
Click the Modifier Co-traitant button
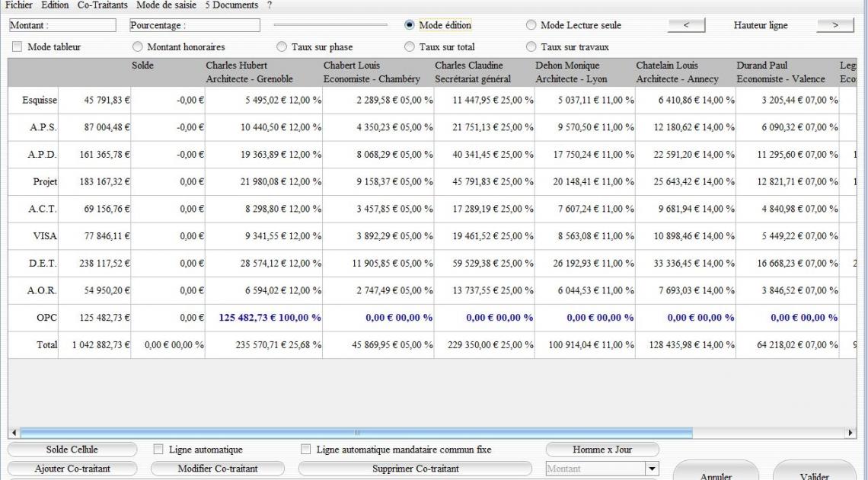[218, 469]
